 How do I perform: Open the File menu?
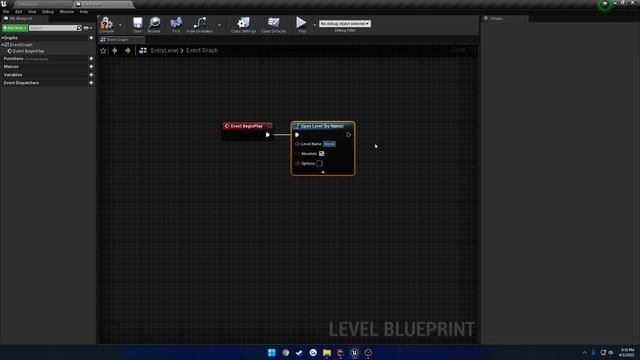(6, 12)
